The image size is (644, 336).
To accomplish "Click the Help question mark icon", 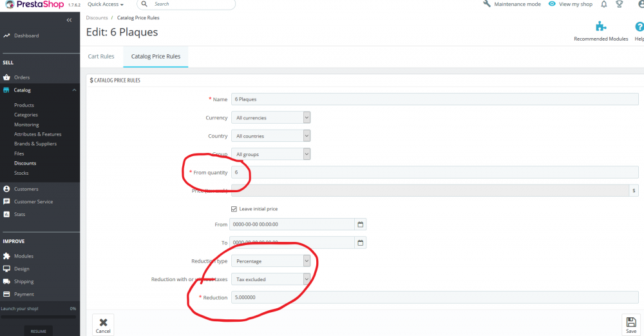I will click(x=639, y=26).
